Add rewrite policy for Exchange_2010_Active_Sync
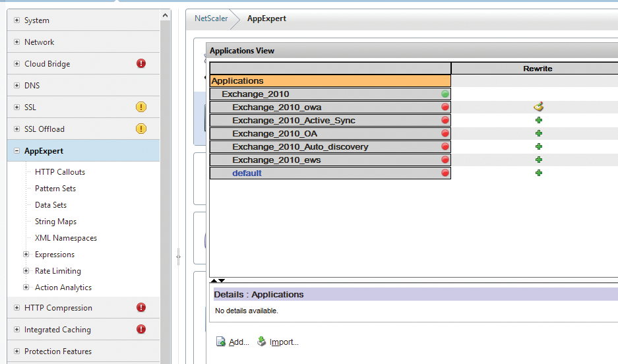This screenshot has width=618, height=364. (x=538, y=120)
